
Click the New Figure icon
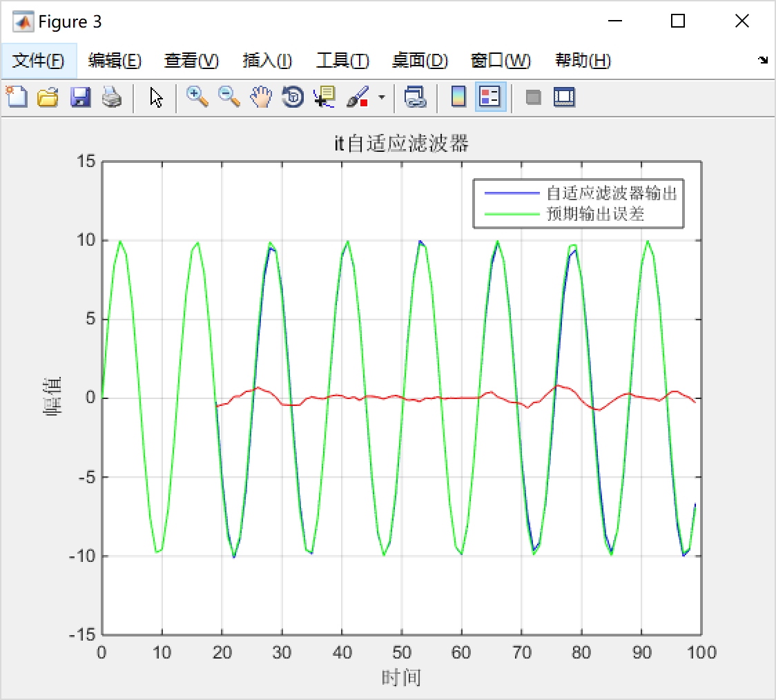[x=17, y=97]
